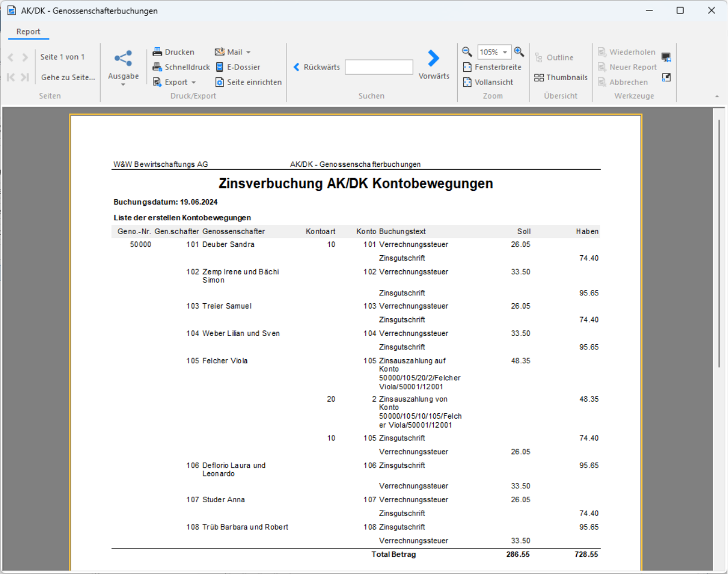Open the E-Dossier

pos(237,67)
